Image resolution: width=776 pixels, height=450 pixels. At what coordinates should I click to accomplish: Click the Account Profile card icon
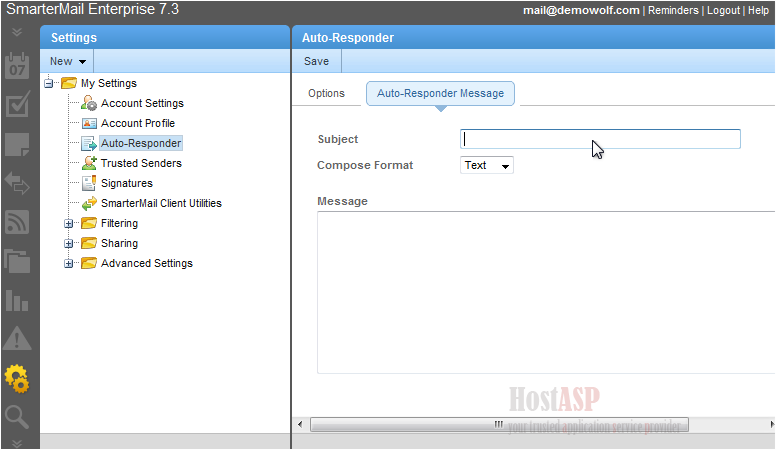(89, 123)
